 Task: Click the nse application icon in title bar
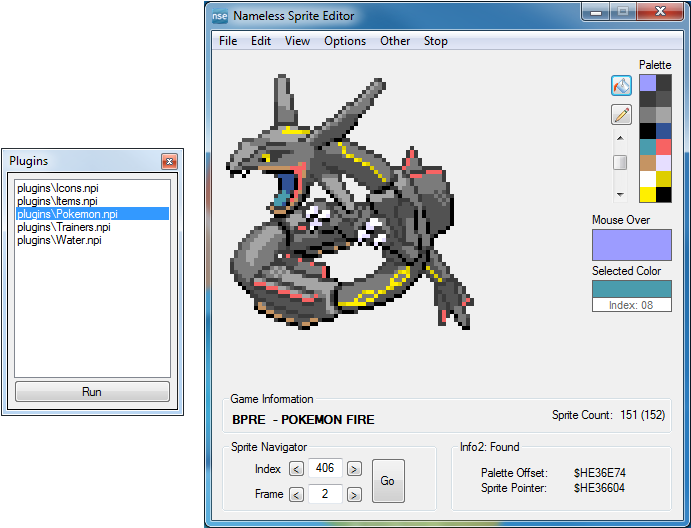coord(219,16)
